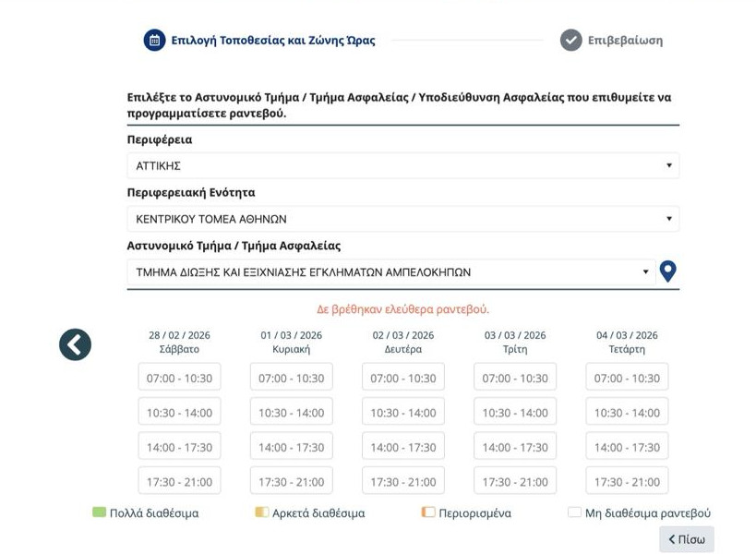Click the Επιβεβαίωση checkmark icon

[571, 41]
